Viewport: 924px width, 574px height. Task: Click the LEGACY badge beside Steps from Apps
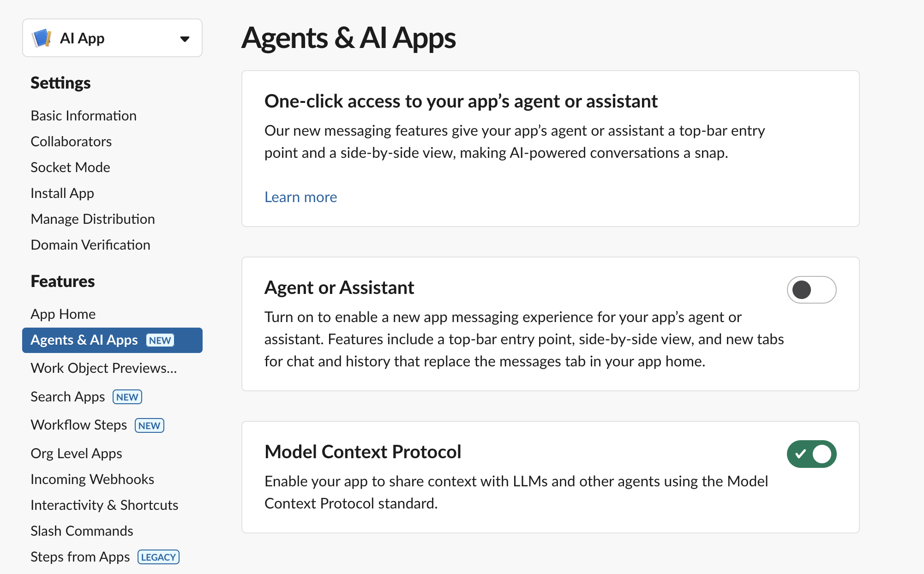point(158,557)
